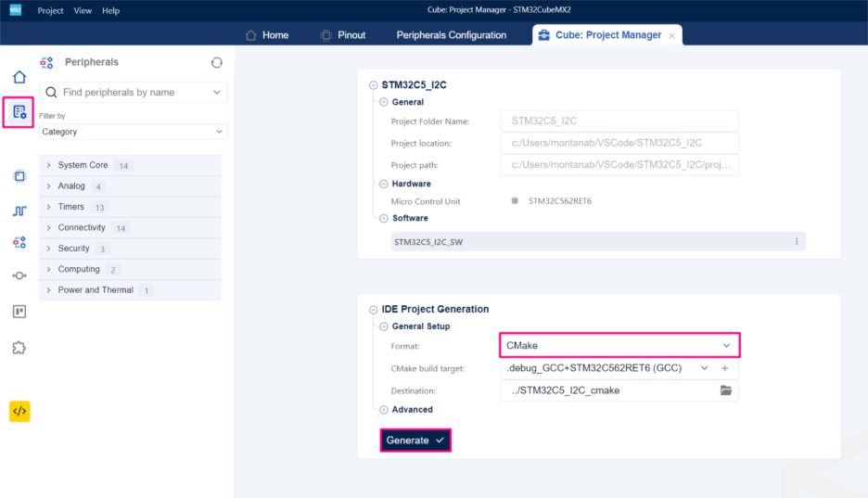Open the Help menu
Viewport: 868px width, 498px height.
110,10
